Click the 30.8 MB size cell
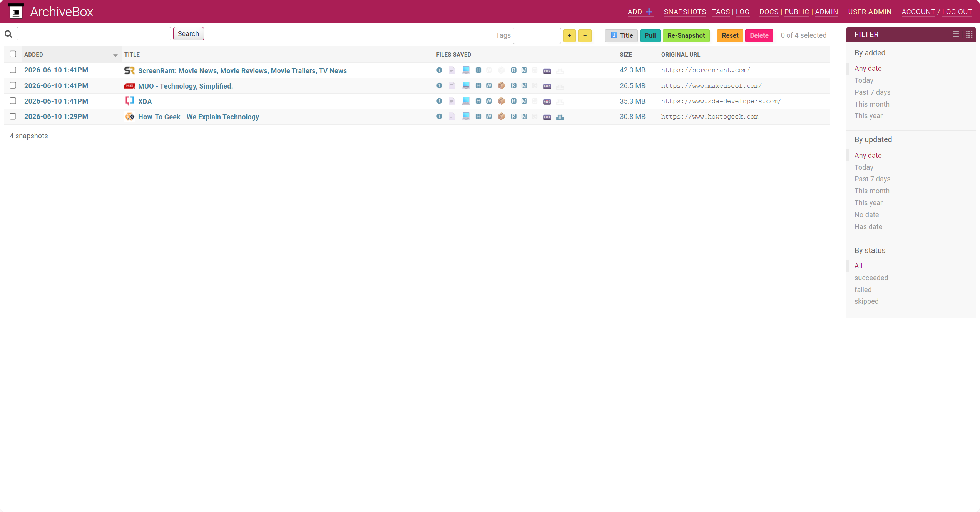980x512 pixels. (632, 116)
